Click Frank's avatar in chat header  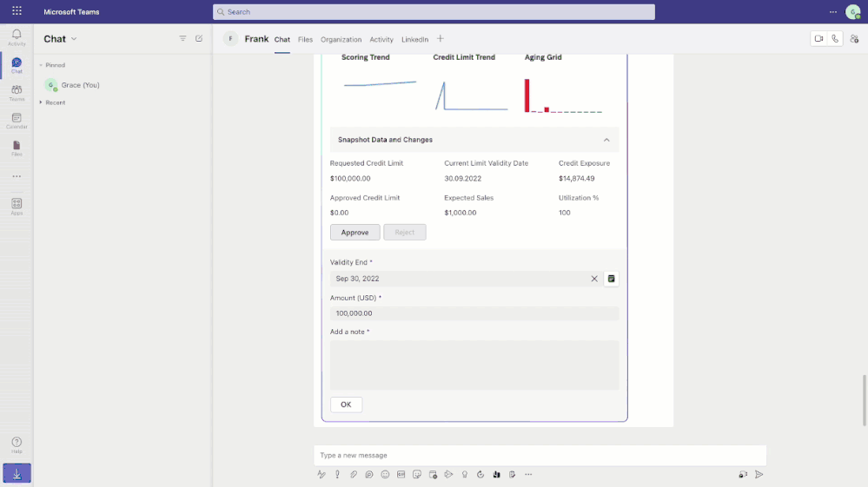click(x=230, y=39)
